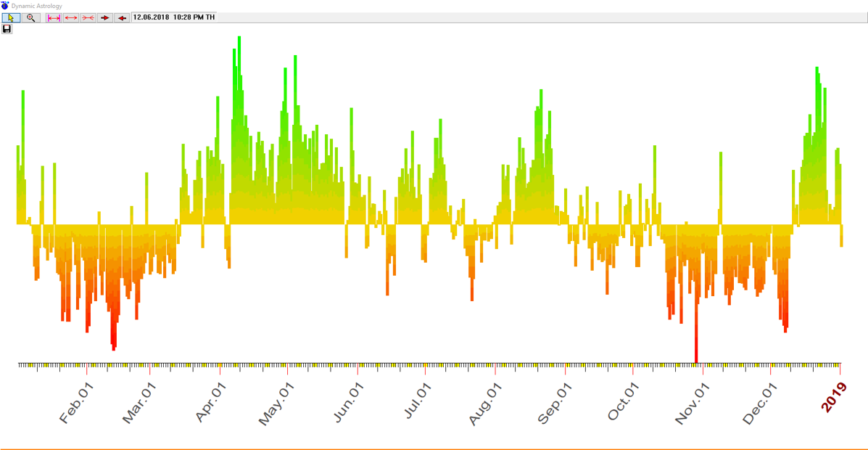The width and height of the screenshot is (868, 450).
Task: Click the compress time range inward-arrows icon
Action: coord(88,17)
